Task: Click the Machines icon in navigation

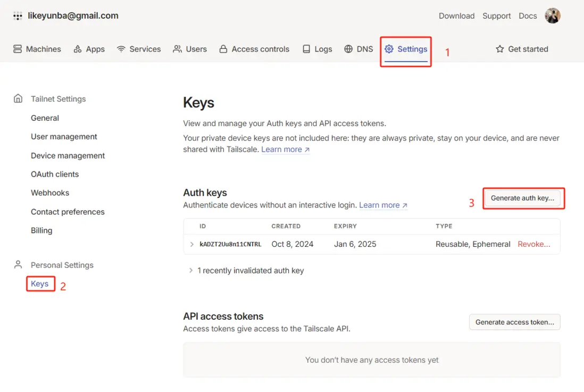Action: pyautogui.click(x=18, y=49)
